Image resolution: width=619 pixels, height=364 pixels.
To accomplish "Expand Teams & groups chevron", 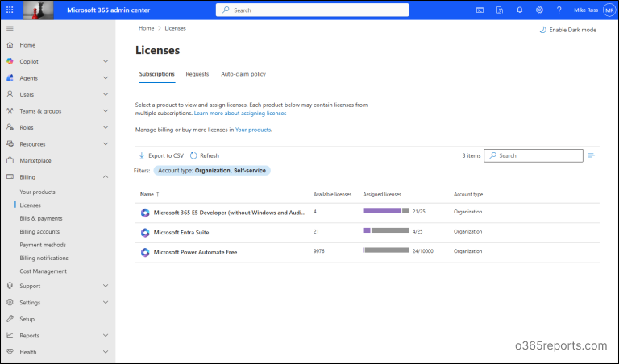I will coord(106,111).
